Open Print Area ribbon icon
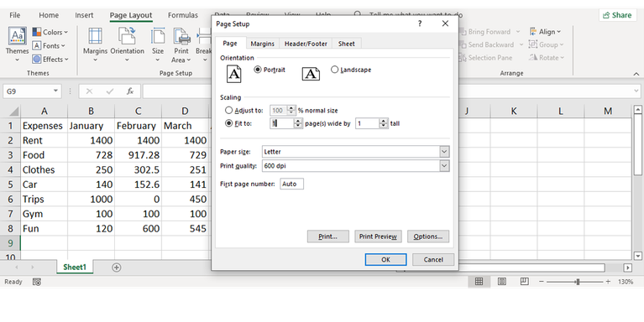 181,36
